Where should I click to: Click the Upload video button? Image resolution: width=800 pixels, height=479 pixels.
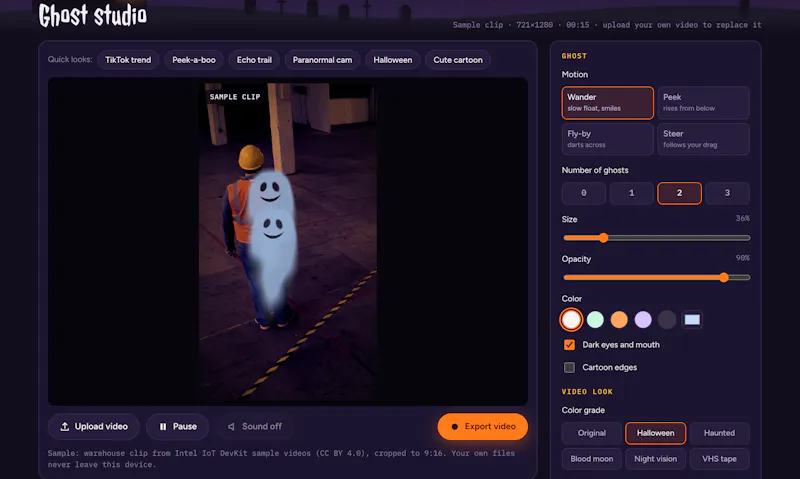(94, 426)
